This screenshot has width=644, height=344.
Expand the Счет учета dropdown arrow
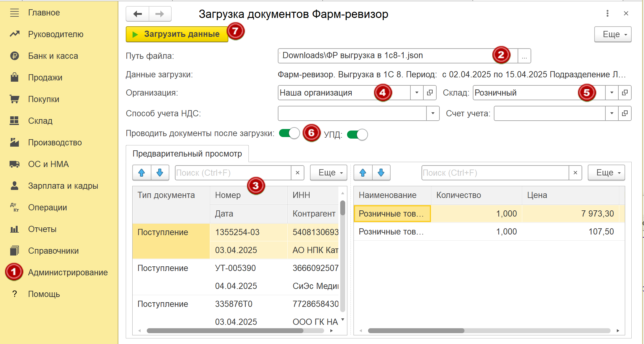pos(612,113)
